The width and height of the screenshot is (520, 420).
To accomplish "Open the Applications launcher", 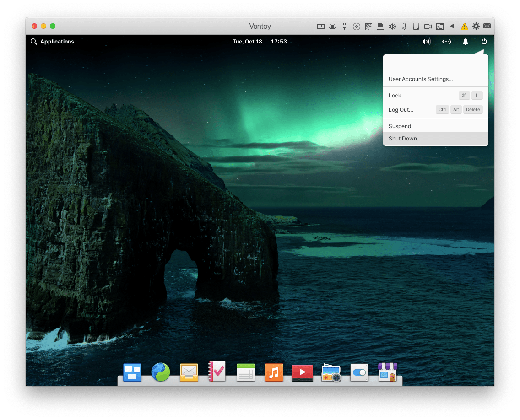I will (x=52, y=42).
